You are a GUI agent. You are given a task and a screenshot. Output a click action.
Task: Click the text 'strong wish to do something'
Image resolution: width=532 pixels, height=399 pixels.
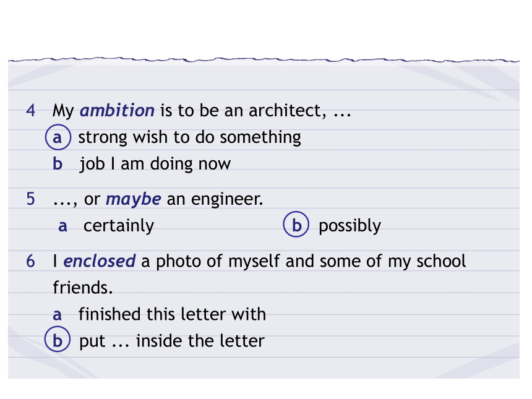(x=190, y=138)
